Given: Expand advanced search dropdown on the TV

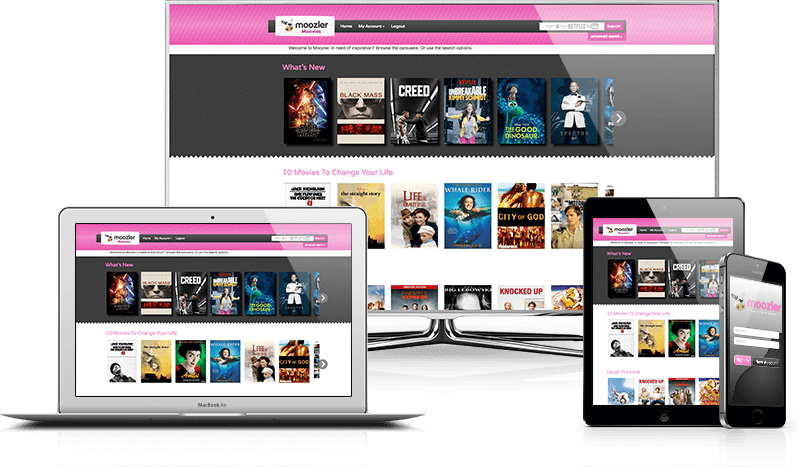Looking at the screenshot, I should 606,37.
